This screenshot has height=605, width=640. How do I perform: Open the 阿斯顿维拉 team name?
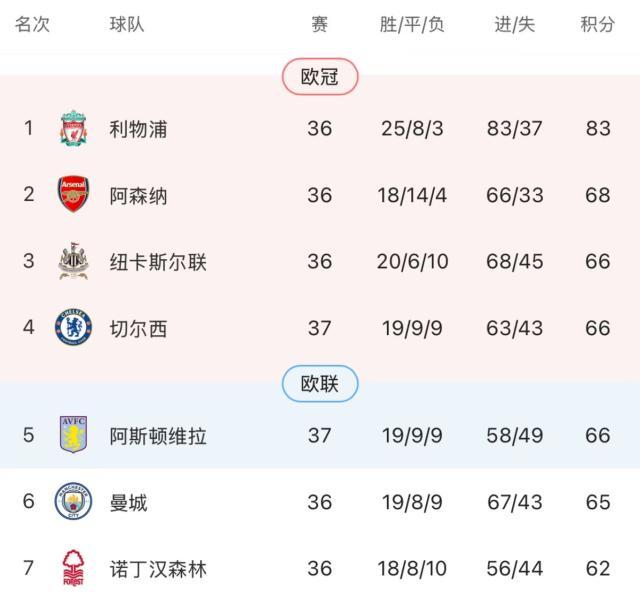pos(158,435)
